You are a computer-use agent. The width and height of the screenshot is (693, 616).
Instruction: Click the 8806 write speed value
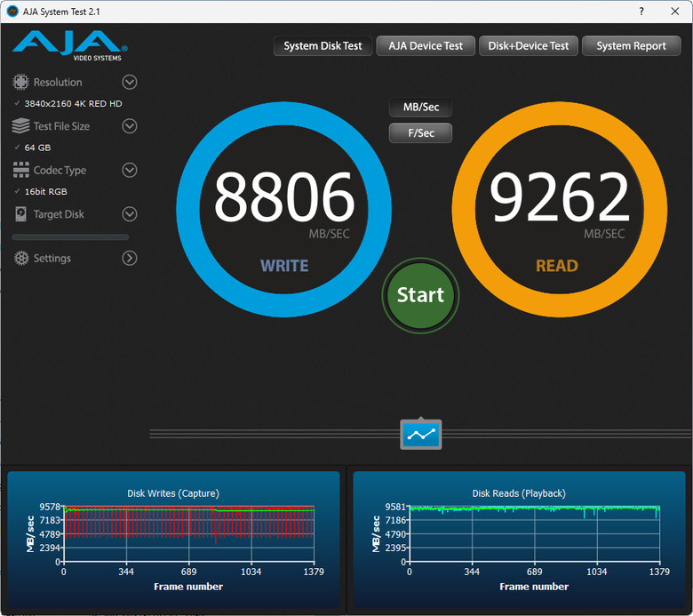point(284,197)
